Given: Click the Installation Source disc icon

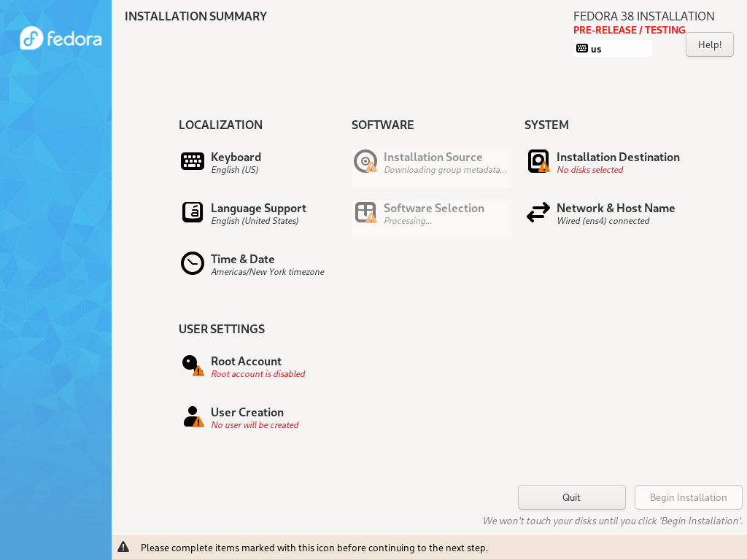Looking at the screenshot, I should coord(365,161).
